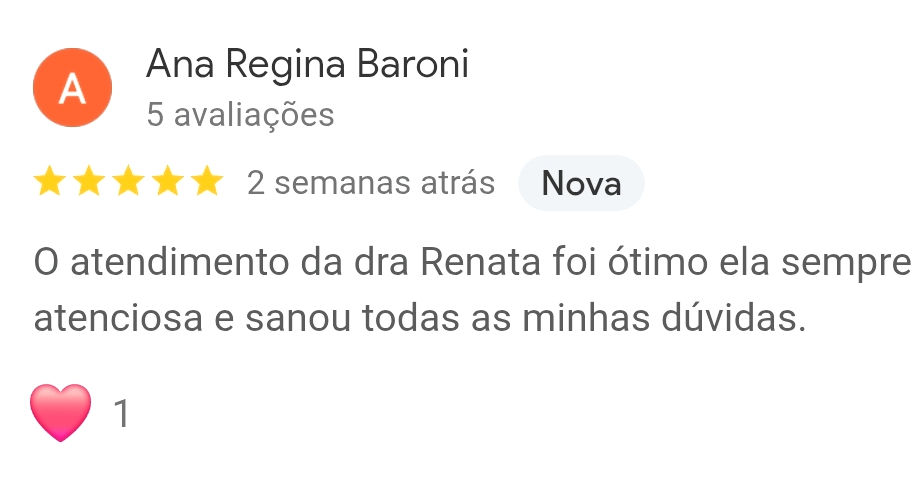The height and width of the screenshot is (483, 923).
Task: Click the "Nova" badge
Action: (581, 184)
